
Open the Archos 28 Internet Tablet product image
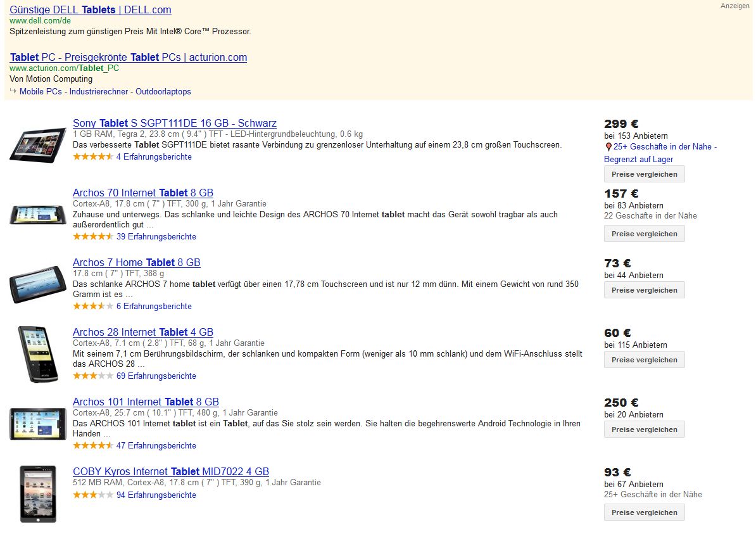click(x=38, y=355)
